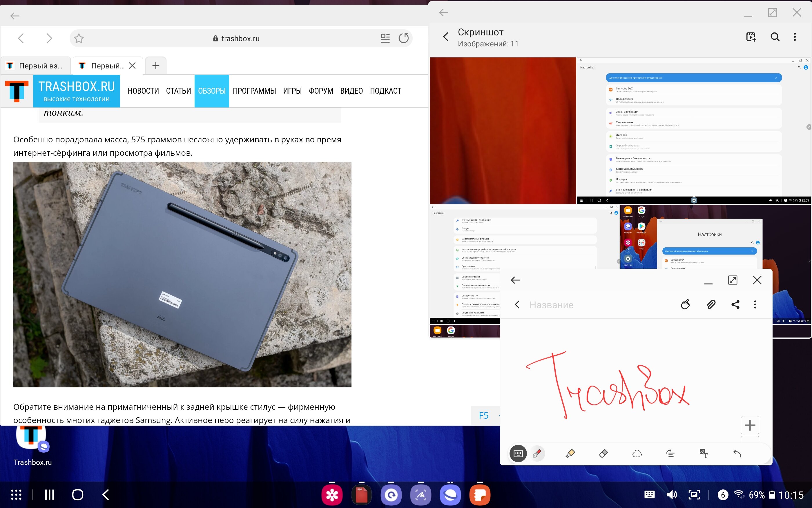Click the Trashbox T logo
Viewport: 812px width, 508px height.
[17, 91]
